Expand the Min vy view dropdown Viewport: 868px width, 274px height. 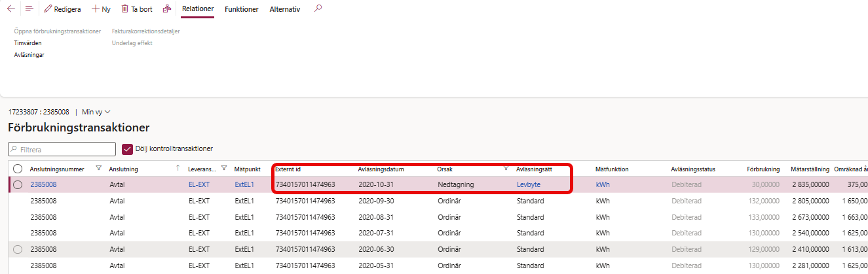[96, 112]
